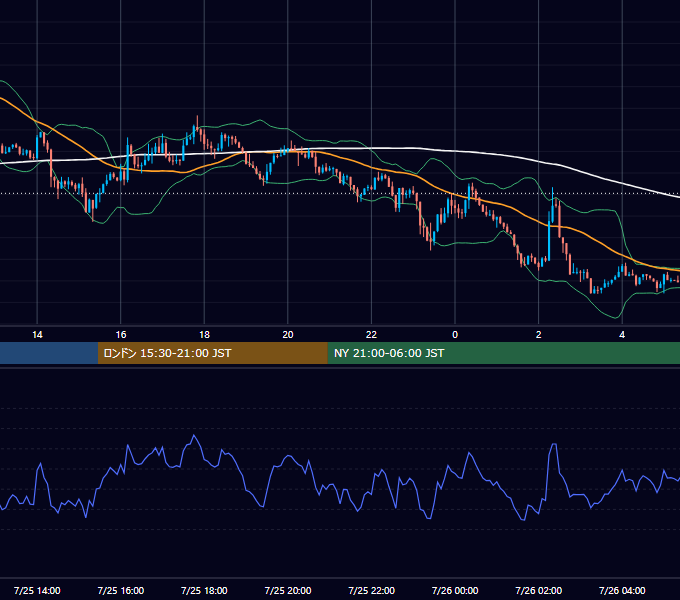Click hour label 18 under the price chart

(204, 335)
